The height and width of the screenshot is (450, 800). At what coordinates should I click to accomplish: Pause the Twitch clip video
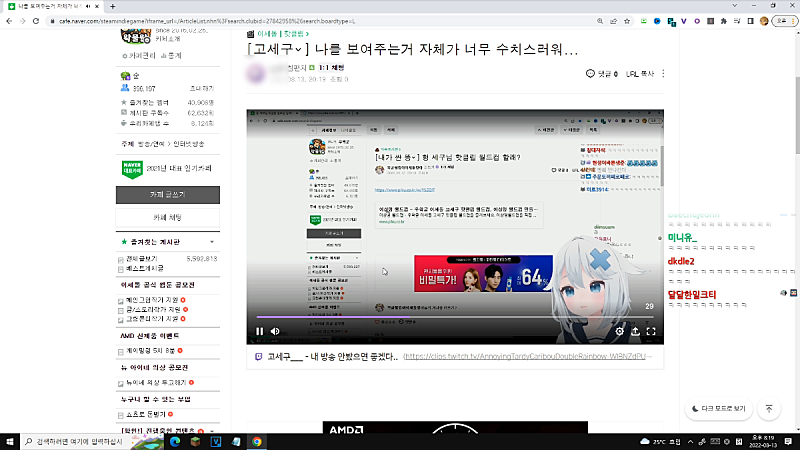pyautogui.click(x=259, y=331)
